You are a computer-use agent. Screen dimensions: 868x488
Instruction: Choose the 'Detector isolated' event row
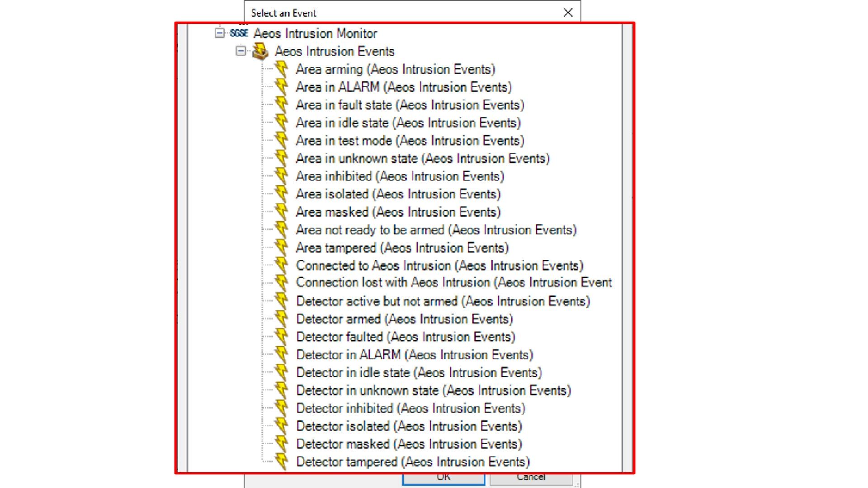tap(409, 426)
